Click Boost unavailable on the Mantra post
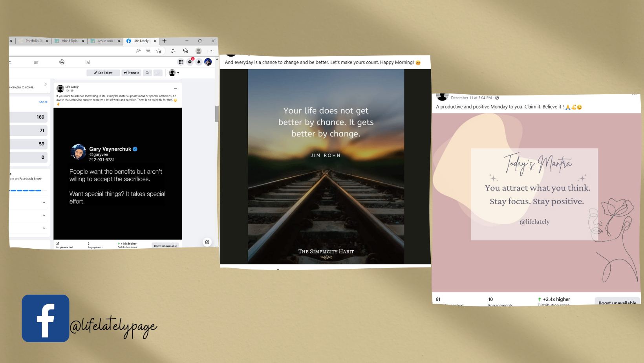This screenshot has height=363, width=644. [617, 302]
